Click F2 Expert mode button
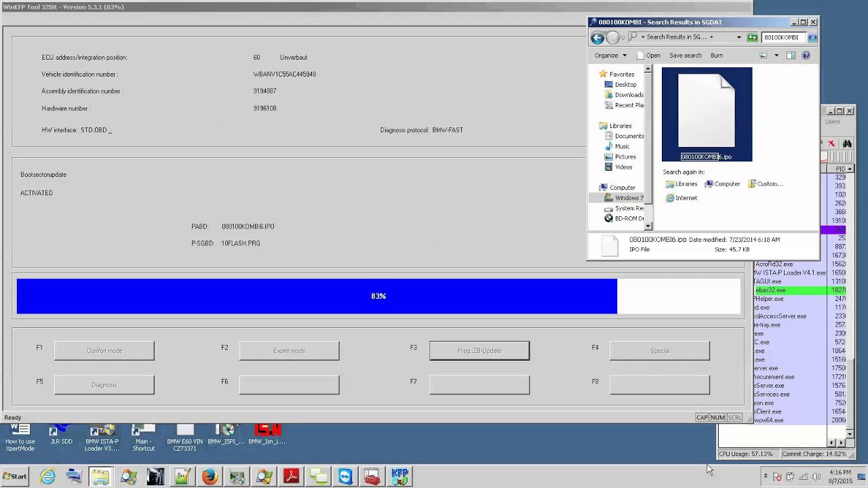The image size is (868, 488). (289, 350)
